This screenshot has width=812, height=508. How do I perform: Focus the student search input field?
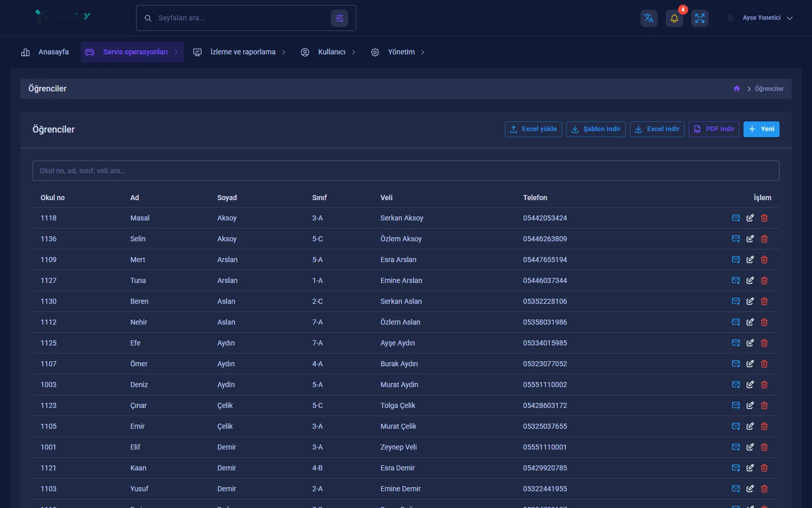[406, 171]
